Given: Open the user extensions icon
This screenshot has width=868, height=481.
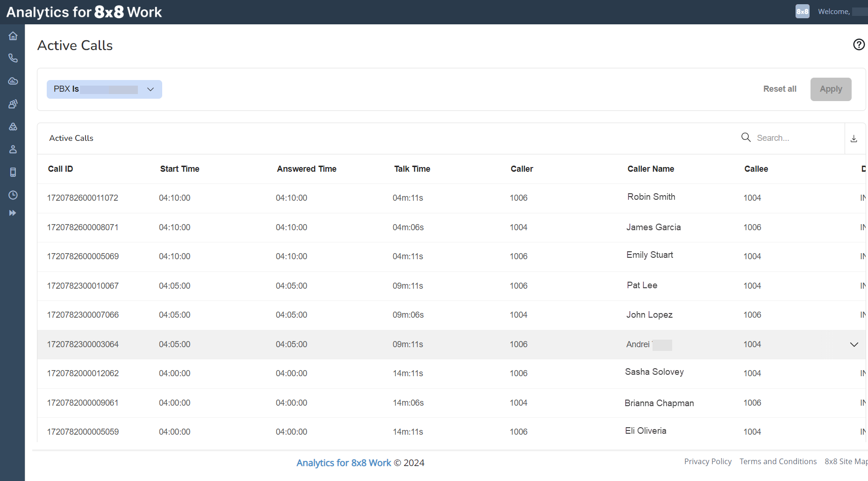Looking at the screenshot, I should click(13, 149).
